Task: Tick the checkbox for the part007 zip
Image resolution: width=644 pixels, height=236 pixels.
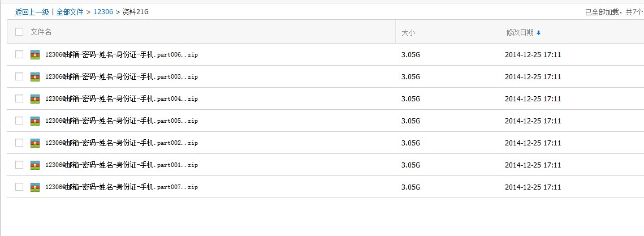Action: (19, 187)
